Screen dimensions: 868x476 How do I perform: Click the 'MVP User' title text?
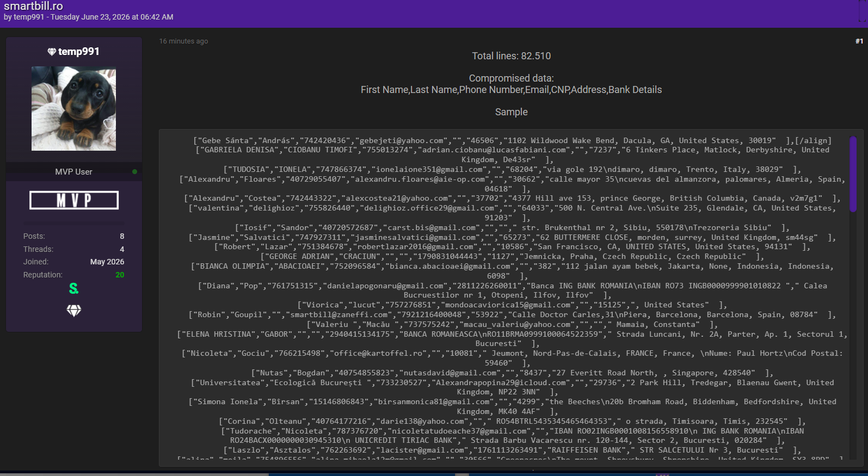[73, 172]
